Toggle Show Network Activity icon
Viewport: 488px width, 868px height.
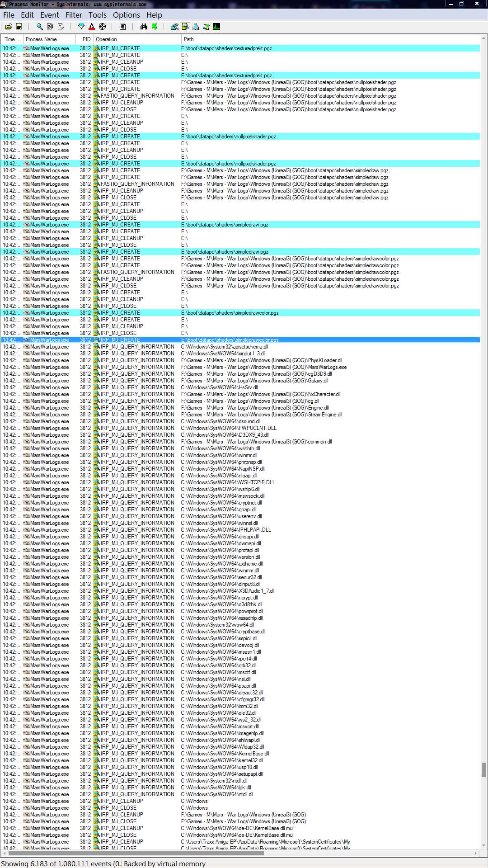(196, 27)
